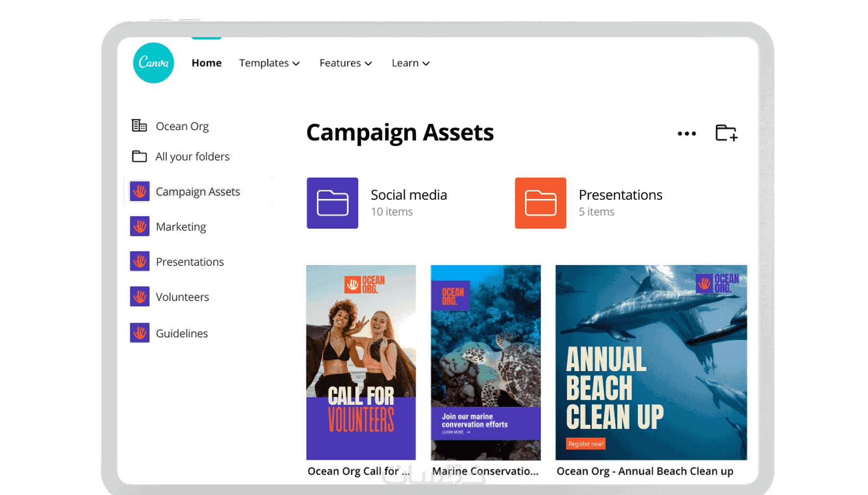This screenshot has height=495, width=868.
Task: Click the Campaign Assets sidebar icon
Action: (x=139, y=191)
